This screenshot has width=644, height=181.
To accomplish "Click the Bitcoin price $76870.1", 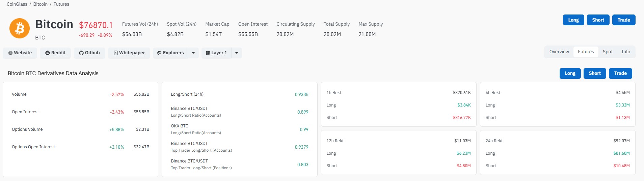I will tap(96, 25).
